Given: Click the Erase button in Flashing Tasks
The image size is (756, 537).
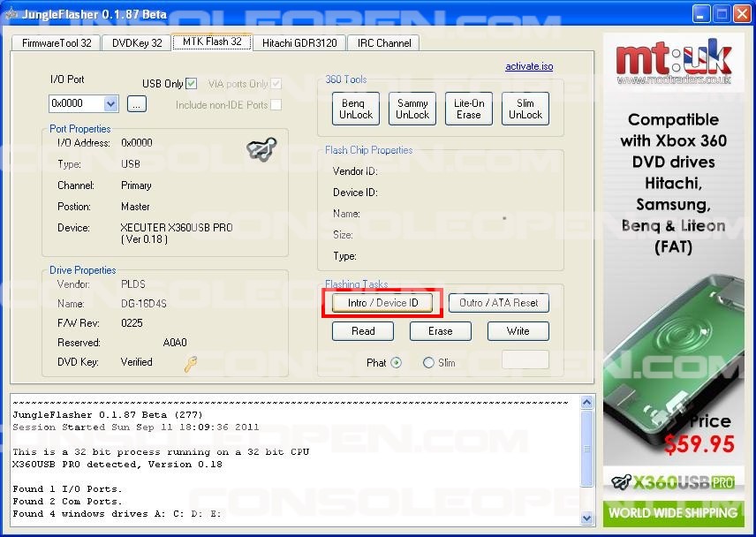Looking at the screenshot, I should pyautogui.click(x=440, y=331).
